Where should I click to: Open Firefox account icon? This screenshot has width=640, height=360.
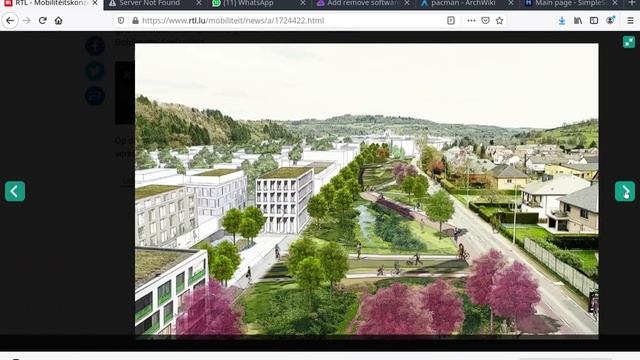click(x=610, y=20)
